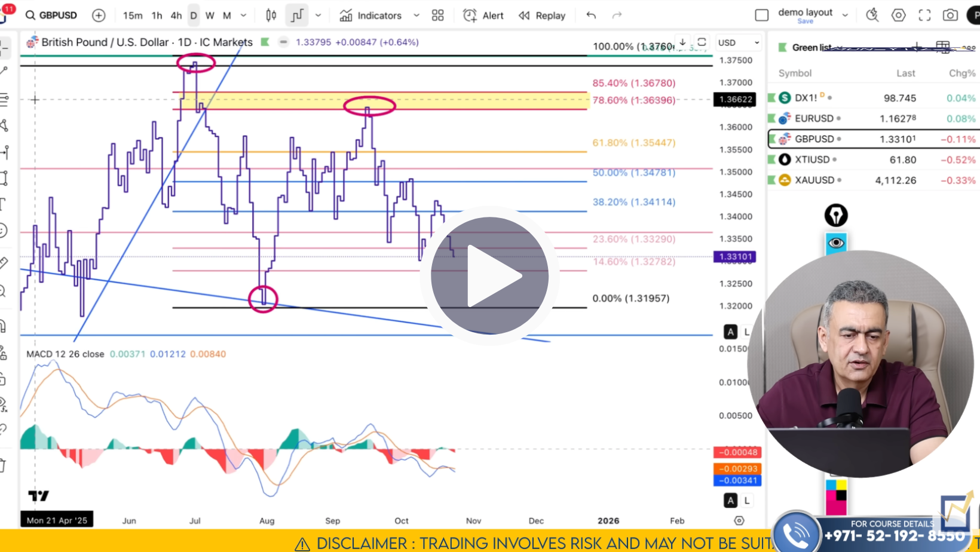Click the black lightbulb ideas icon

(836, 215)
